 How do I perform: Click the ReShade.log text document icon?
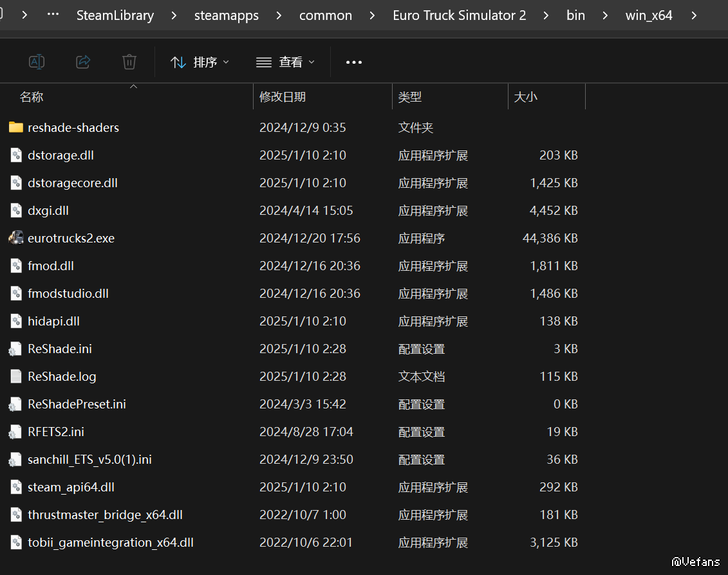pos(16,376)
